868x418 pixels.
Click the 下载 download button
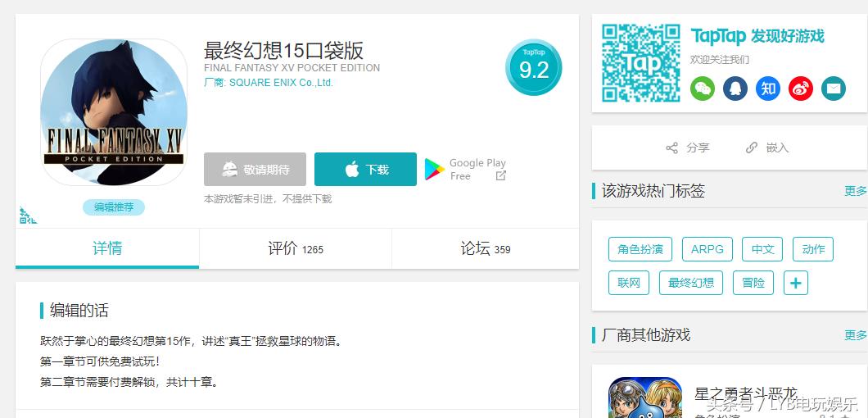coord(365,169)
